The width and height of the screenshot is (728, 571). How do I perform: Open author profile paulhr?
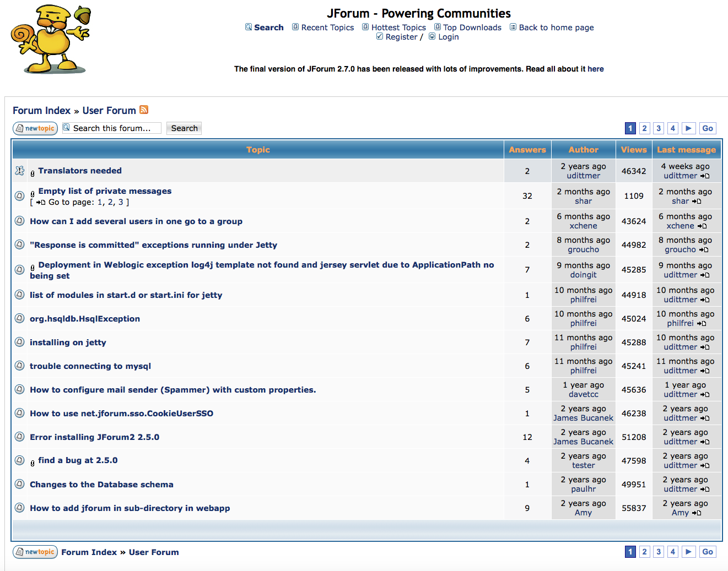[583, 489]
